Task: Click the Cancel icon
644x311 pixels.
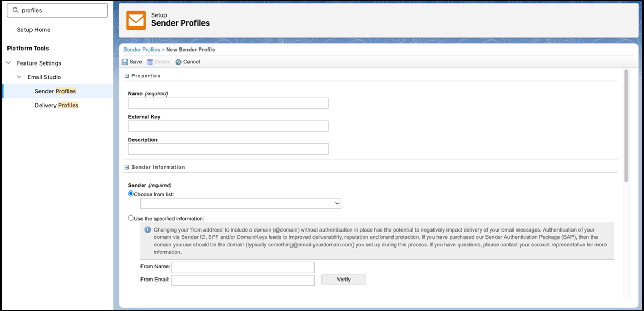Action: [178, 61]
